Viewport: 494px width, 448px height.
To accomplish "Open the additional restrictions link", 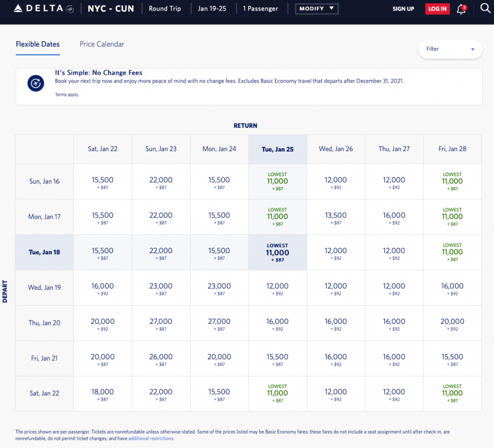I will point(151,438).
